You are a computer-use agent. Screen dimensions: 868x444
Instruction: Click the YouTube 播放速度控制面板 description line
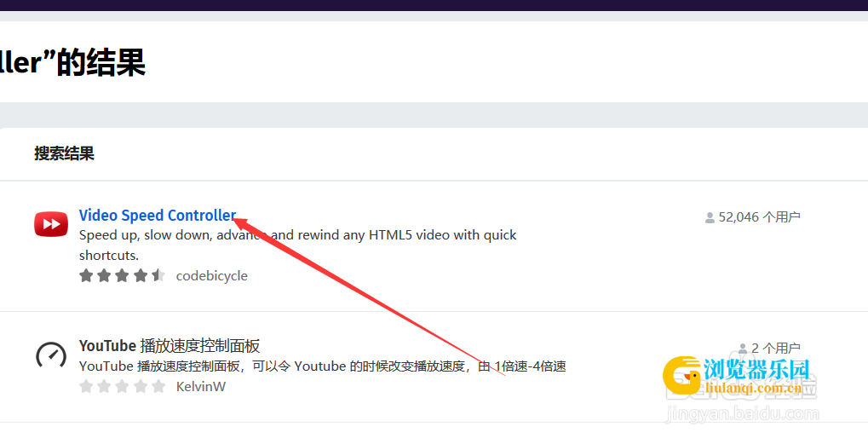322,366
